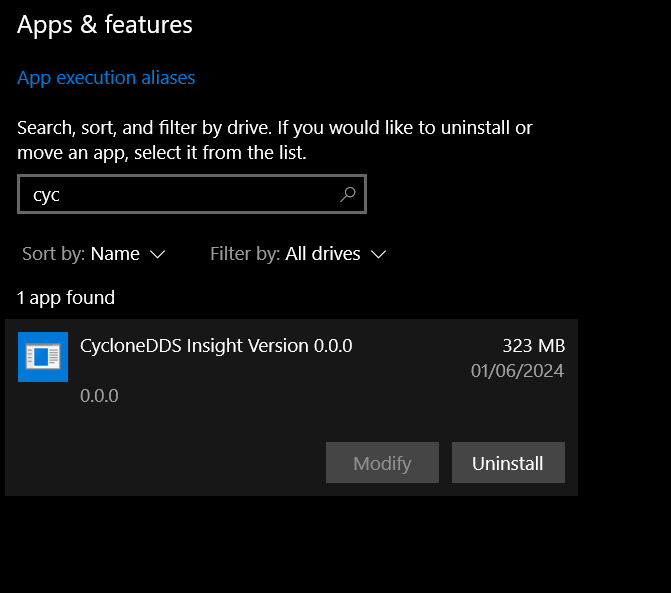Click the grey 0.0.0 version number
This screenshot has height=593, width=671.
coord(99,396)
